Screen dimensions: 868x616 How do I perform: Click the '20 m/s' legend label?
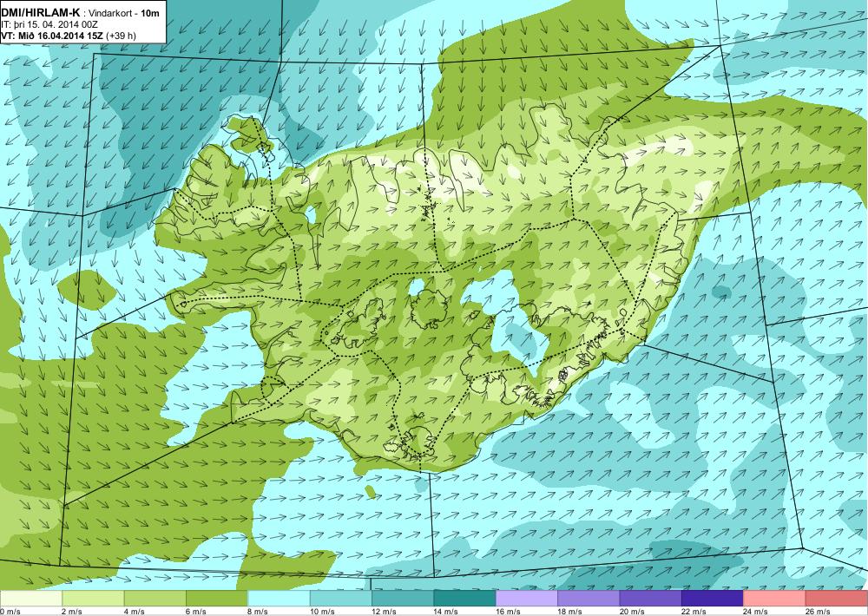pos(631,611)
